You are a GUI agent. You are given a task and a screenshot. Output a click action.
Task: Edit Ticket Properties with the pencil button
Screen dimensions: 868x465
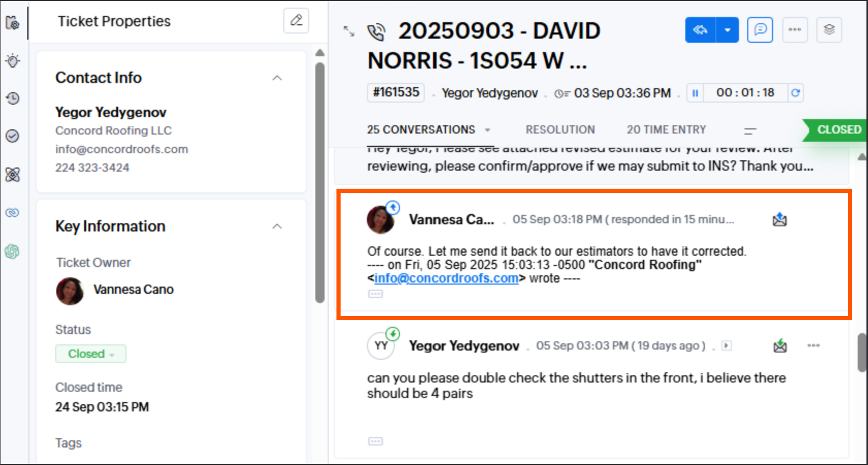[x=296, y=21]
